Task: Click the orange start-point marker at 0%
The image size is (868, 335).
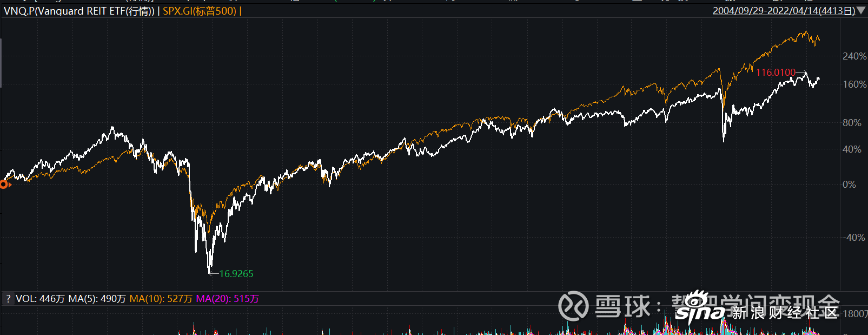Action: pyautogui.click(x=4, y=185)
